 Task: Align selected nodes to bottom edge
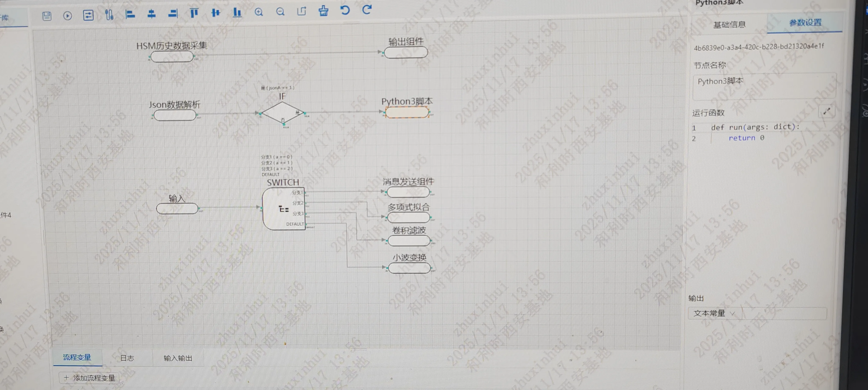[237, 13]
